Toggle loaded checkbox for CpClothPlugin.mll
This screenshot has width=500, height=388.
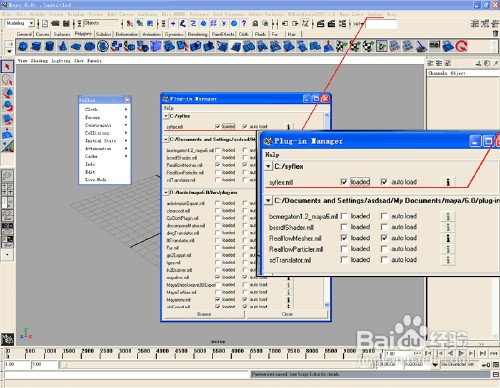pyautogui.click(x=218, y=218)
